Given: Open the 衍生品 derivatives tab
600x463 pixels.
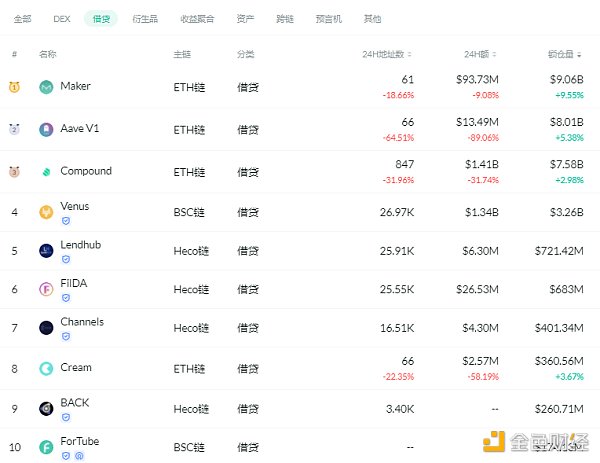Looking at the screenshot, I should pyautogui.click(x=145, y=19).
